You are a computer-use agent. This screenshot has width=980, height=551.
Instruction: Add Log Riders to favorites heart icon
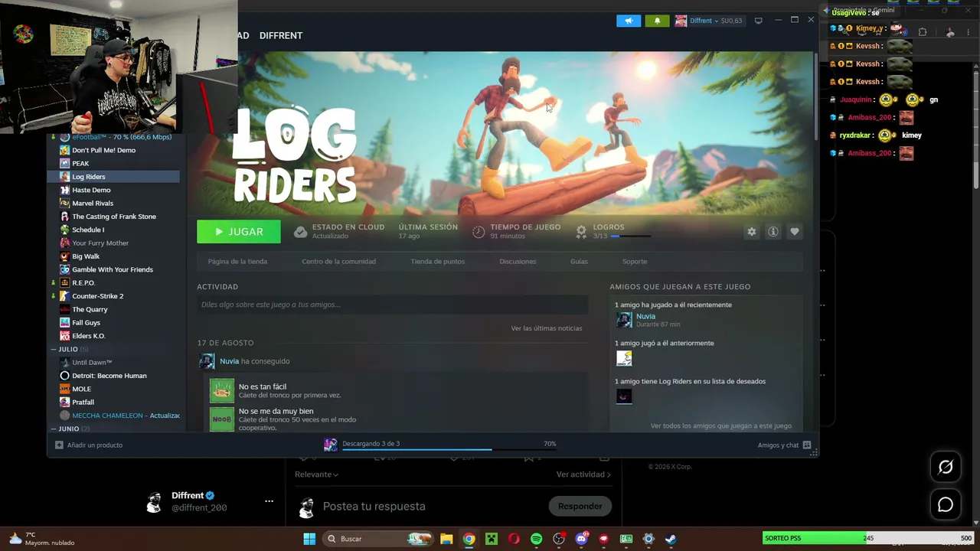click(795, 232)
